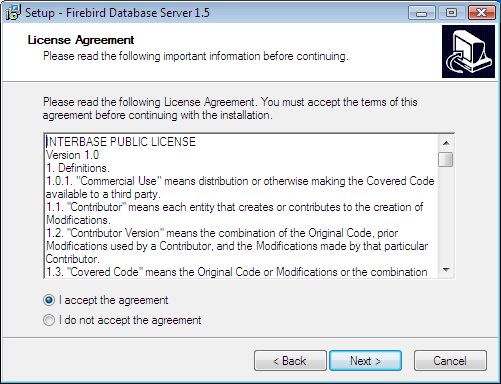Close the setup wizard with the X button
Viewport: 501px width, 384px height.
tap(482, 13)
